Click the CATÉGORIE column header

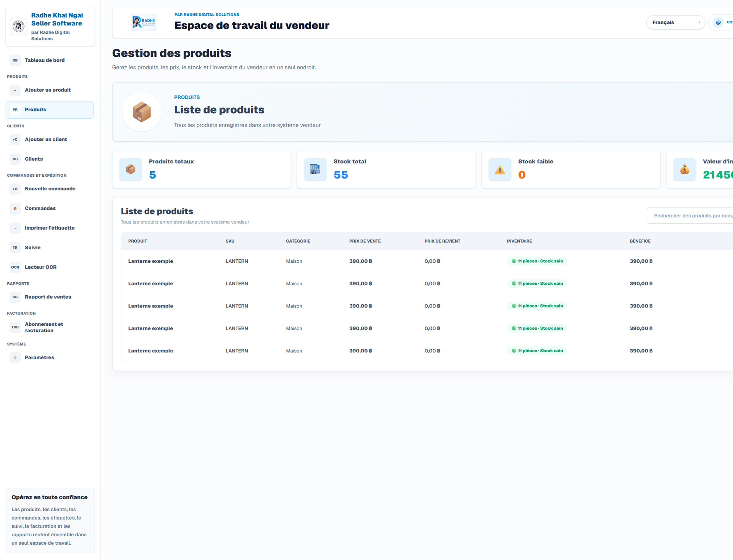point(298,241)
